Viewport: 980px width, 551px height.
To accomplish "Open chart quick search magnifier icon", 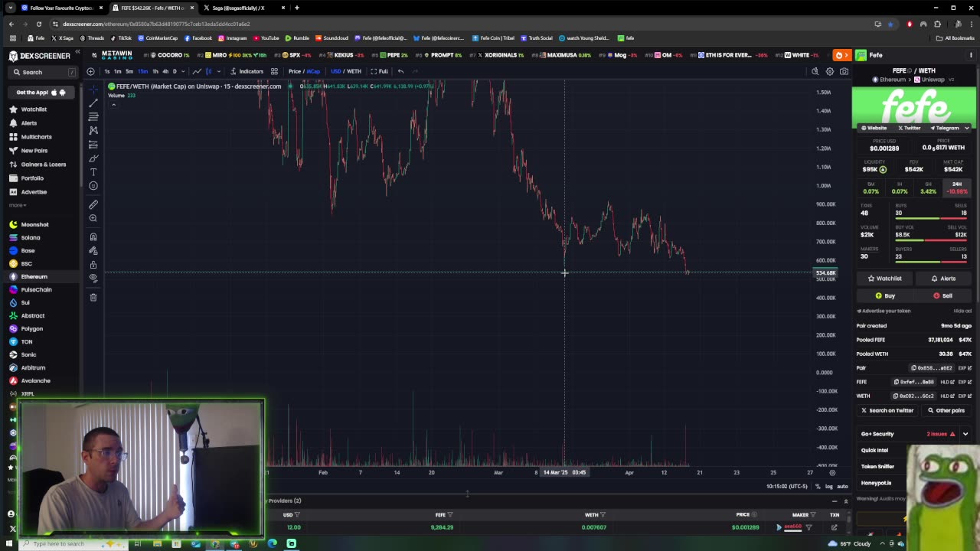I will [x=815, y=71].
